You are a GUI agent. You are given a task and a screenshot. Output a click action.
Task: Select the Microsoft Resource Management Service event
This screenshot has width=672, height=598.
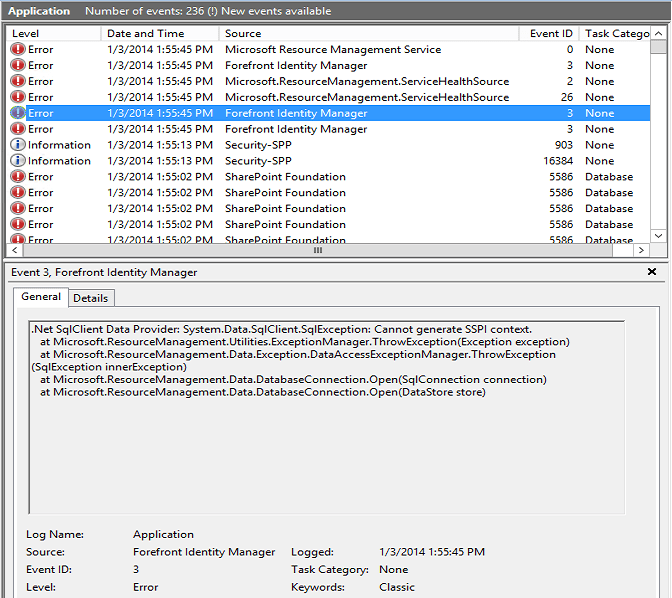pos(329,49)
